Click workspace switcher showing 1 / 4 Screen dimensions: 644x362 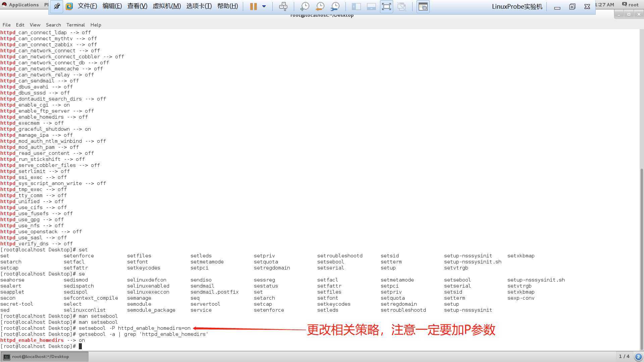[x=624, y=356]
